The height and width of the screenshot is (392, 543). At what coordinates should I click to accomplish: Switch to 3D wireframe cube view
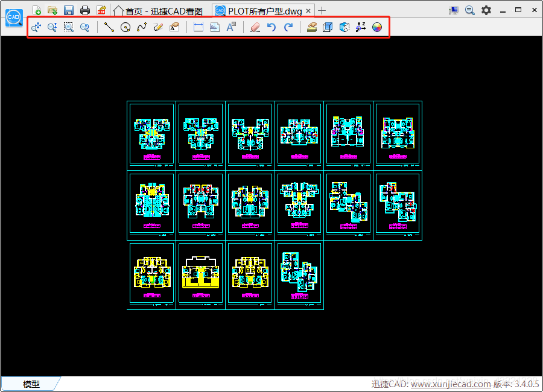click(328, 27)
